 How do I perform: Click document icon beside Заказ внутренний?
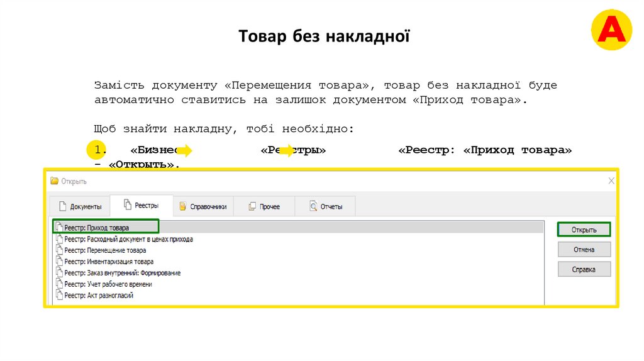(x=60, y=272)
